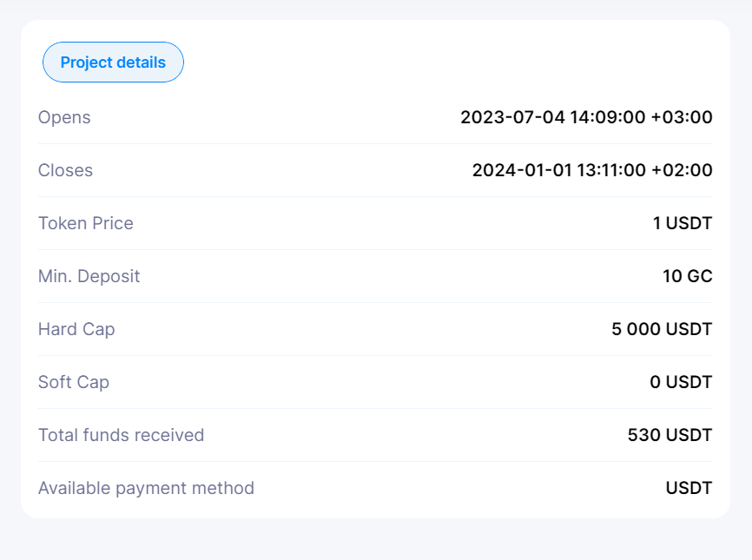Screen dimensions: 752x560
Task: Select the 530 USDT funds received value
Action: point(670,435)
